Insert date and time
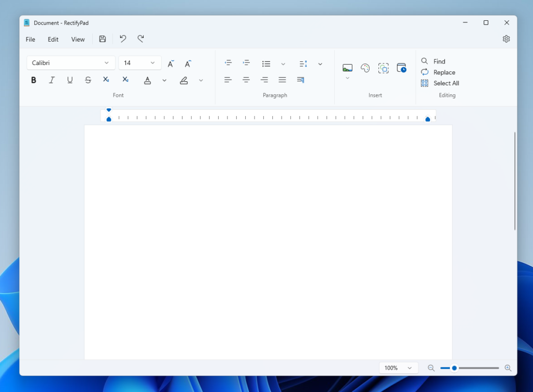This screenshot has width=533, height=392. (401, 68)
